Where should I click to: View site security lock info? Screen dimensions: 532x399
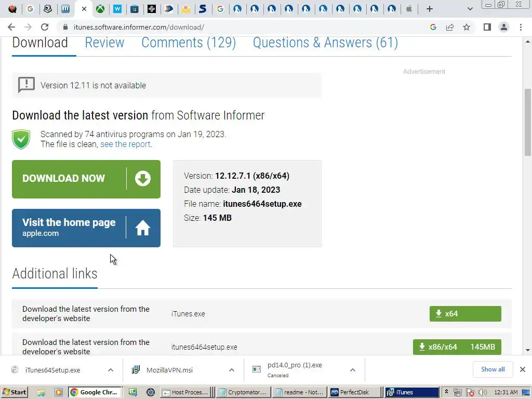point(65,27)
